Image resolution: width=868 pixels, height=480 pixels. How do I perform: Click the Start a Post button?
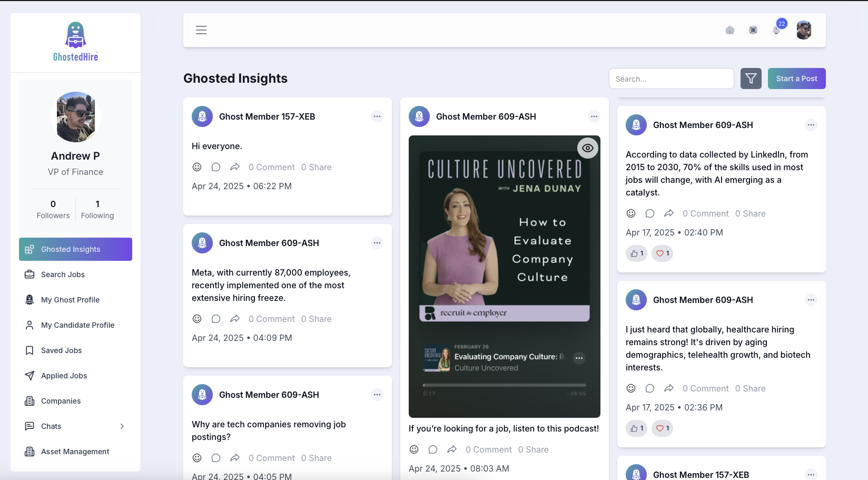click(797, 79)
